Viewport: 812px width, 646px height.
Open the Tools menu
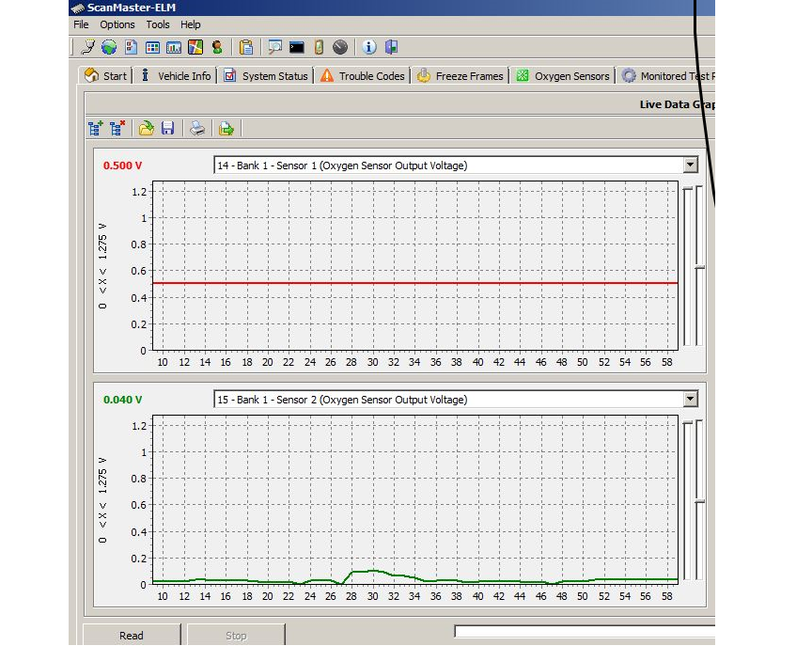(158, 24)
